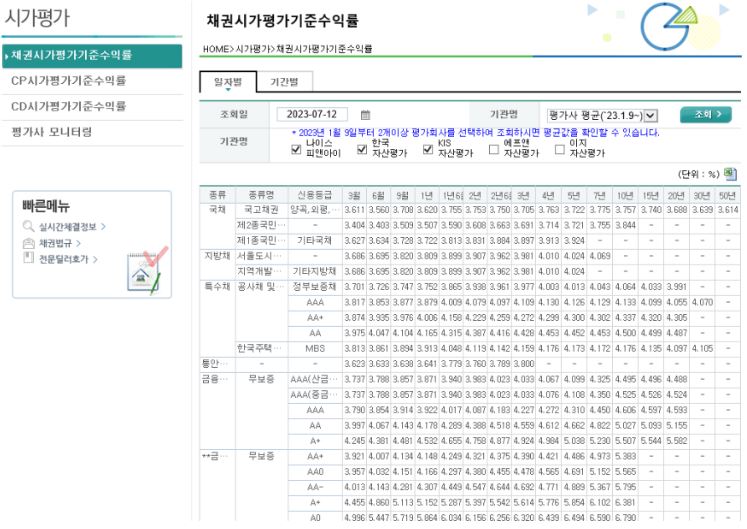
Task: Click the AAA(산금… rating cell
Action: pos(315,379)
